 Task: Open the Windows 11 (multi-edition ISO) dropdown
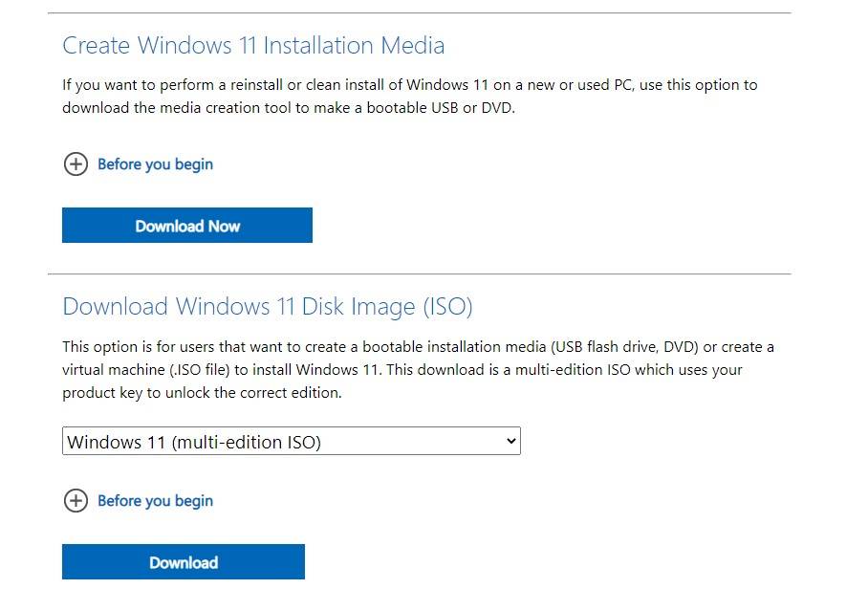coord(291,442)
